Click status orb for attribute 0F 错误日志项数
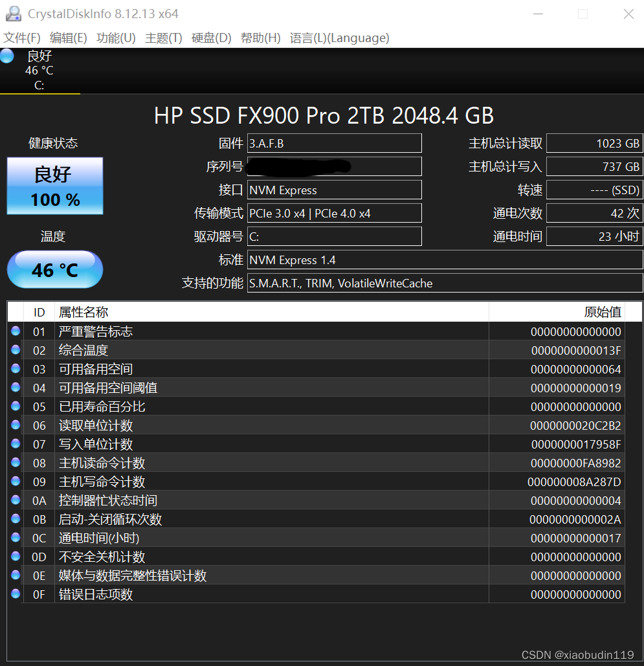Screen dimensions: 644x666 point(16,594)
